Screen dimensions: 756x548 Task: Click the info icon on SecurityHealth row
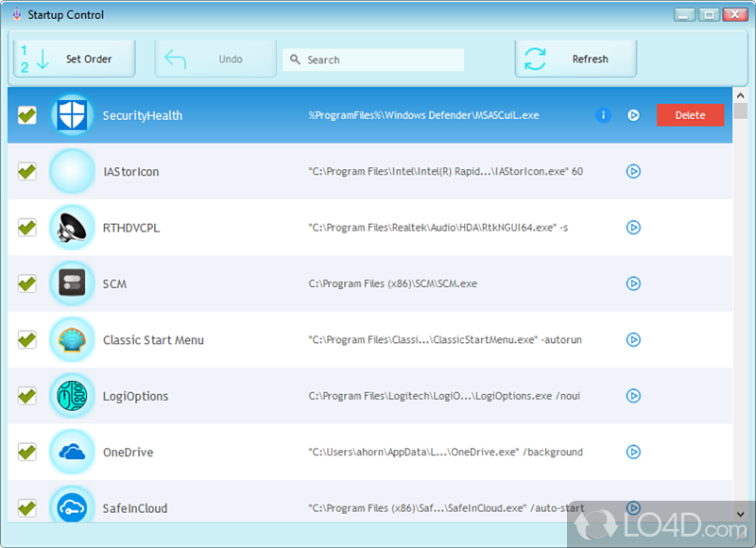[x=603, y=115]
